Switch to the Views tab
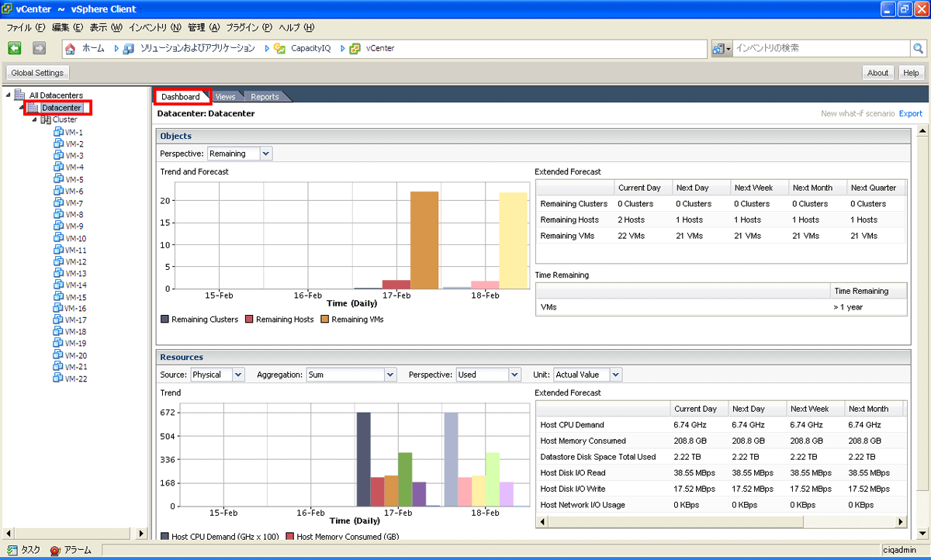The width and height of the screenshot is (931, 560). (x=225, y=97)
